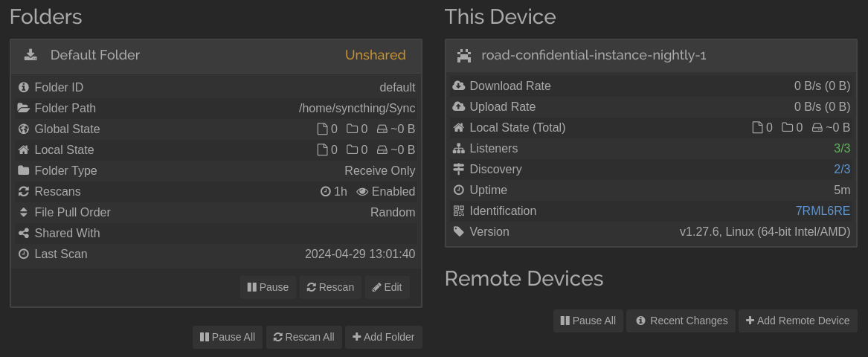Image resolution: width=868 pixels, height=357 pixels.
Task: Open Recent Changes
Action: click(x=681, y=321)
